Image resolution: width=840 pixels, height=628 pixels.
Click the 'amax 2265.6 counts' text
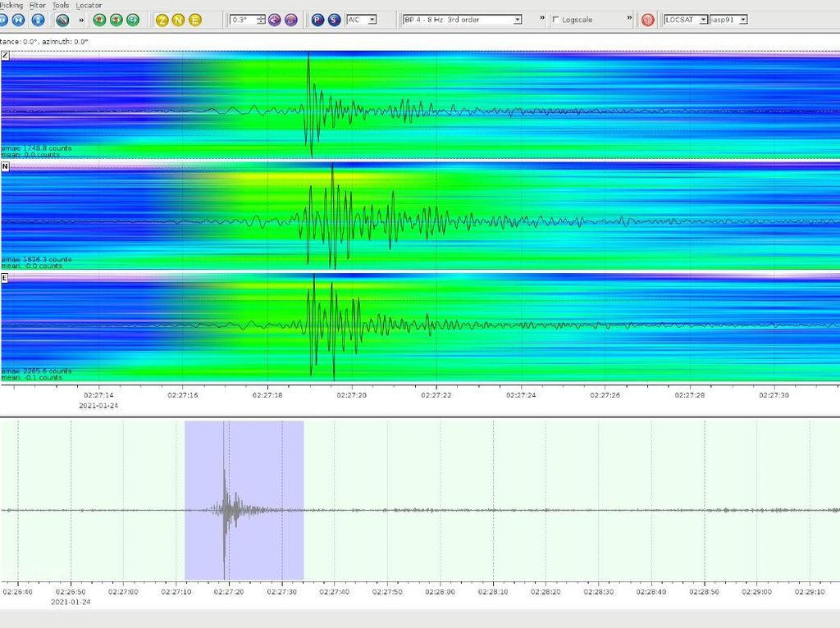point(36,371)
